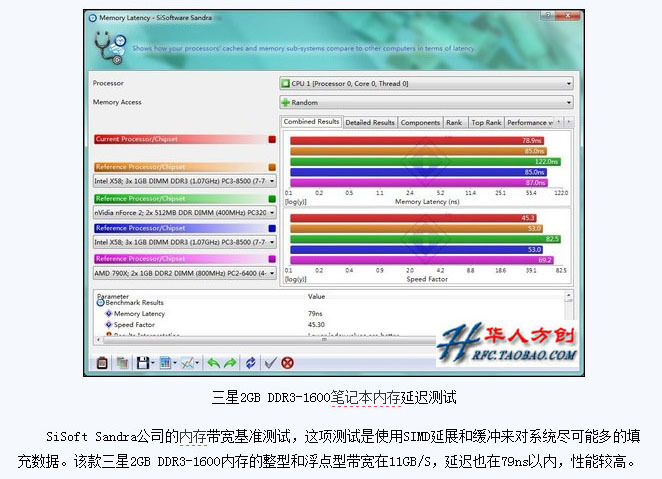Click the Parameter column header
The height and width of the screenshot is (479, 662).
point(113,296)
